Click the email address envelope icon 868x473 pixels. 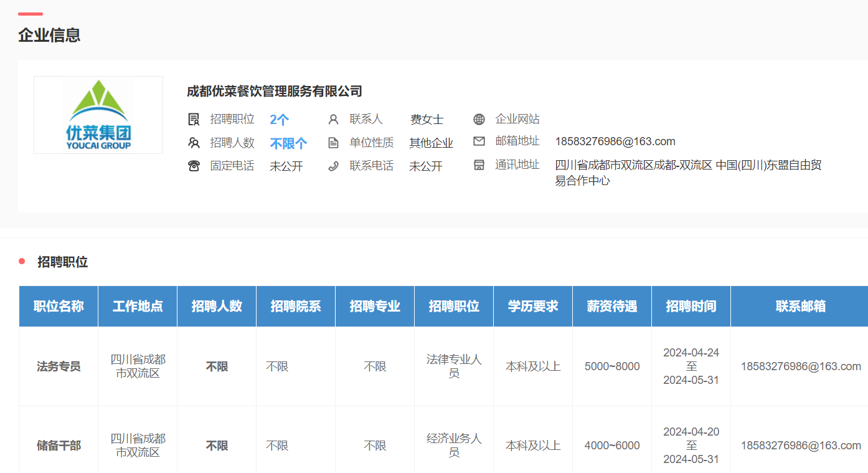[x=479, y=141]
